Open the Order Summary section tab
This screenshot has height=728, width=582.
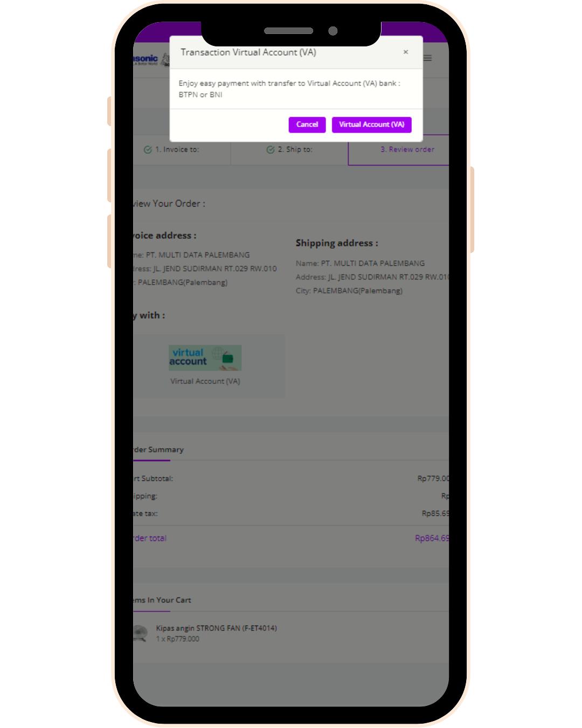(158, 450)
